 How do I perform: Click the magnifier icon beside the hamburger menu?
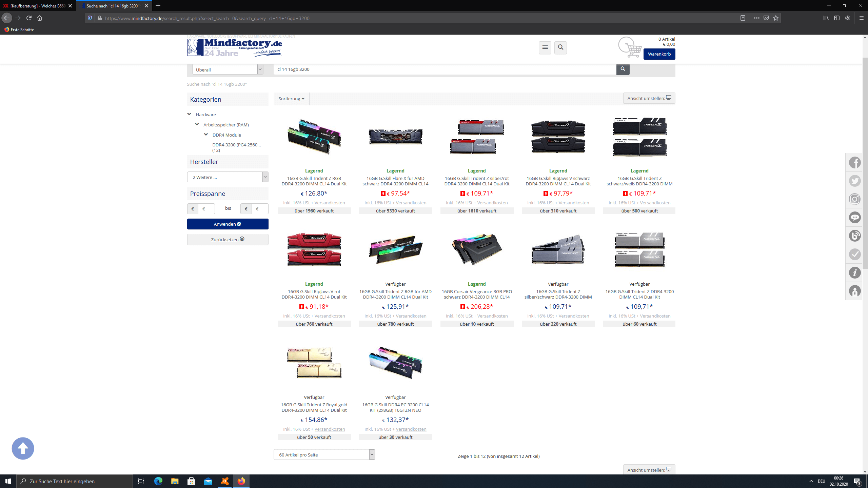coord(560,47)
